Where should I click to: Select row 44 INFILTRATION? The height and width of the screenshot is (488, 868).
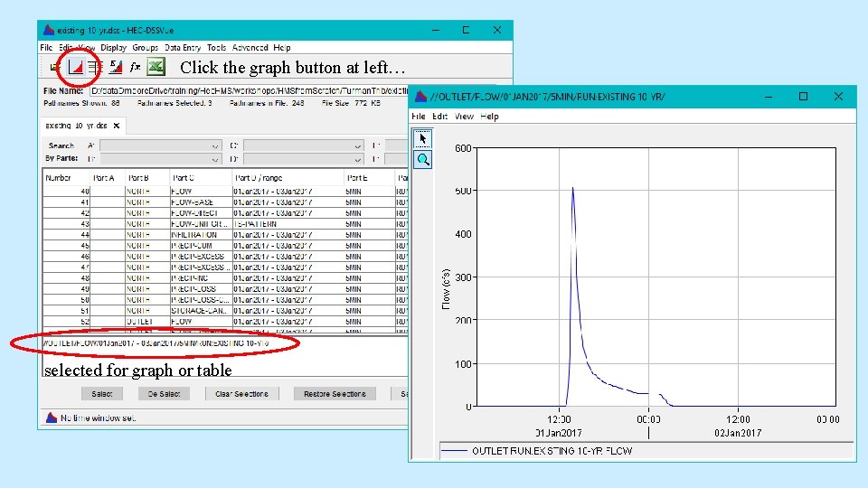tap(226, 235)
